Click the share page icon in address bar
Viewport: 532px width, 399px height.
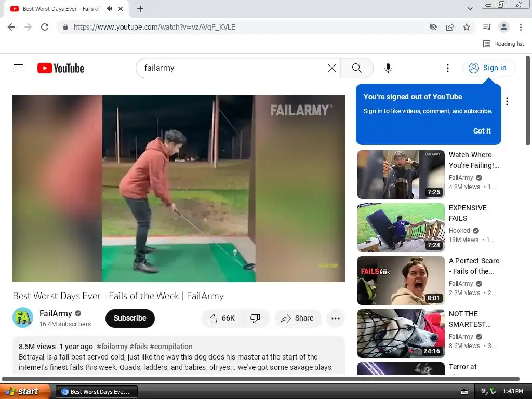[450, 27]
